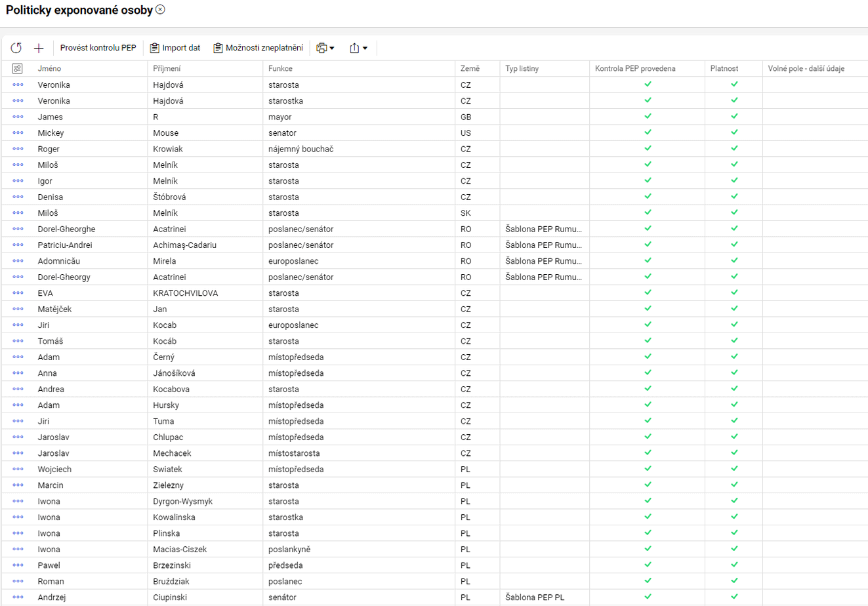Open row menu for James R
Screen dimensions: 868x606
click(x=18, y=117)
